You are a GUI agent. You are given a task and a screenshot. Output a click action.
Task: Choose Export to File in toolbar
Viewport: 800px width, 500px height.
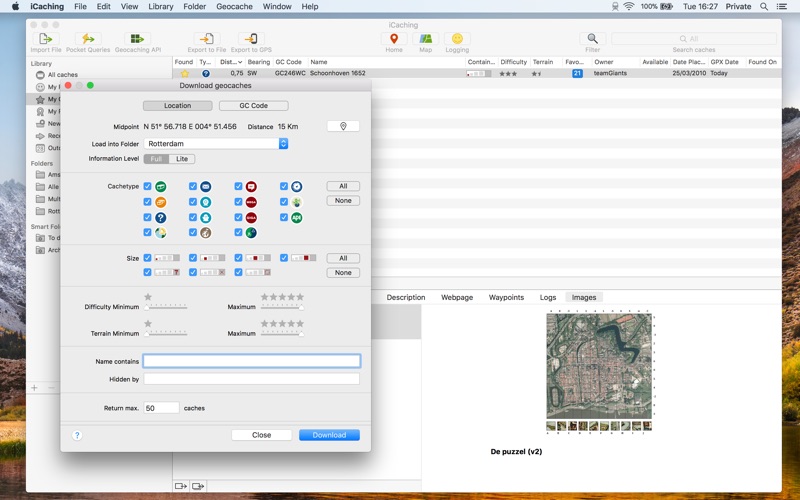tap(207, 39)
